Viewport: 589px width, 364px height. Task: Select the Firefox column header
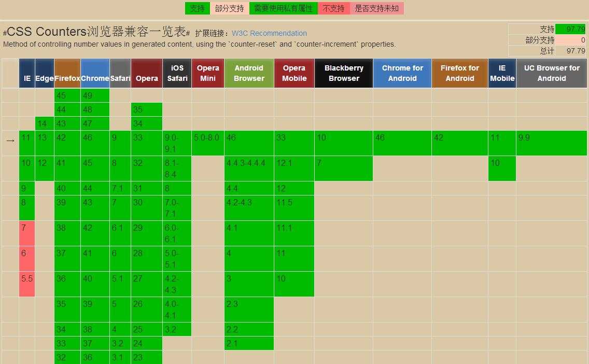coord(67,73)
